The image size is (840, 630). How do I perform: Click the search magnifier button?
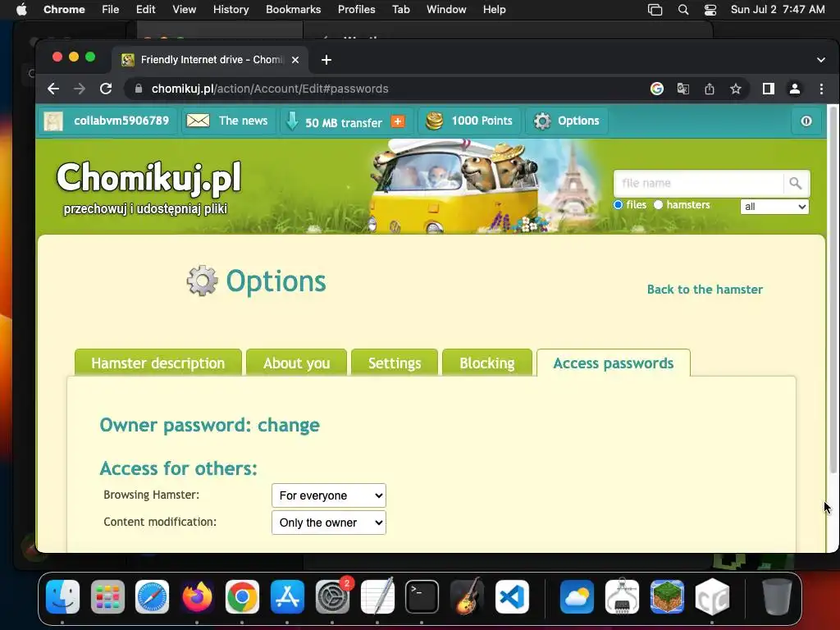[x=796, y=183]
